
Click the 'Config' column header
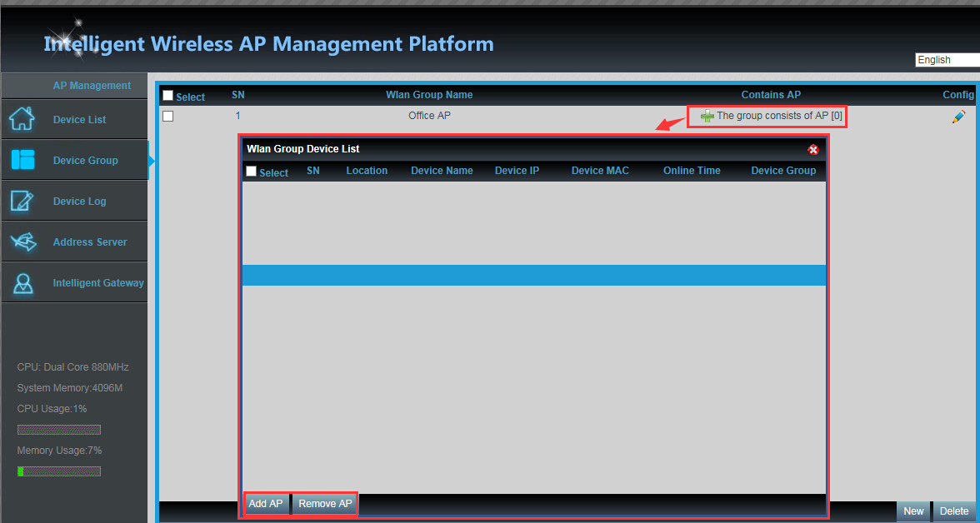coord(958,95)
